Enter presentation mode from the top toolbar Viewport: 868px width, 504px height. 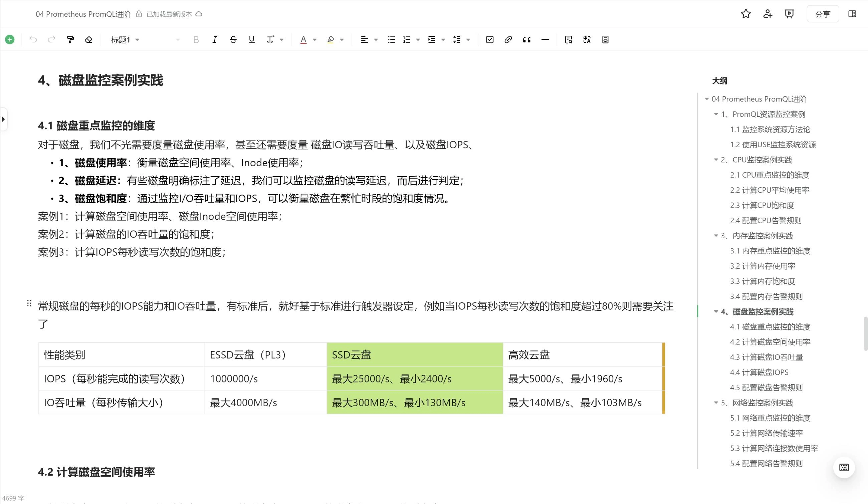click(789, 14)
